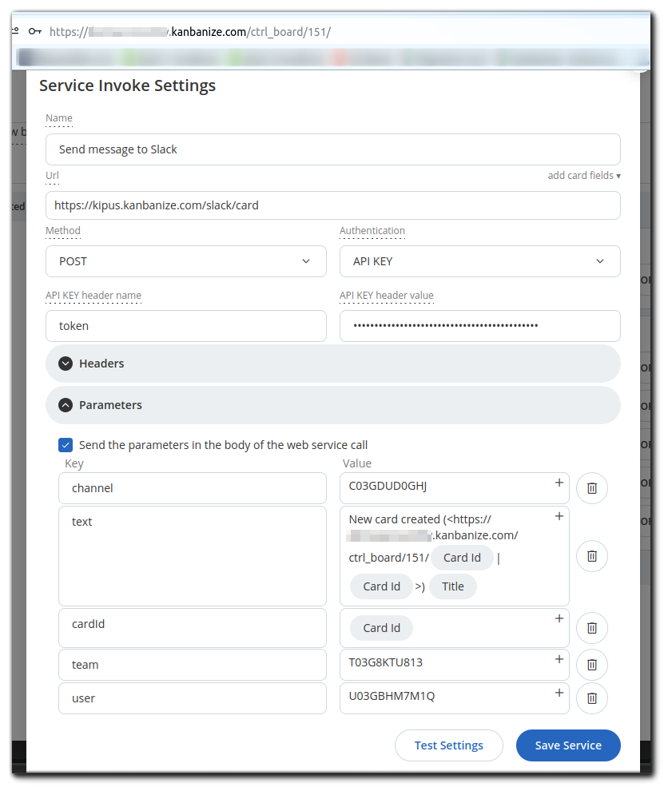
Task: Click the channel key field
Action: coord(193,488)
